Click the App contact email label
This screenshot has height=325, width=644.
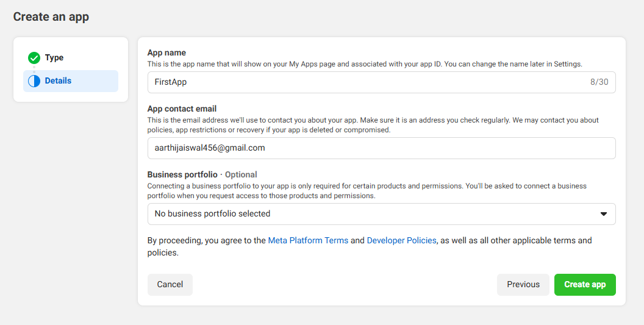[x=182, y=109]
